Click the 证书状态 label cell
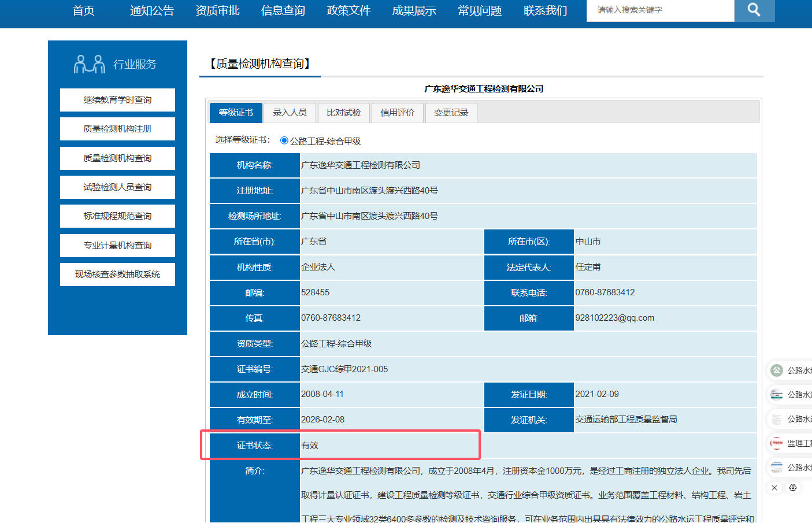 tap(255, 446)
